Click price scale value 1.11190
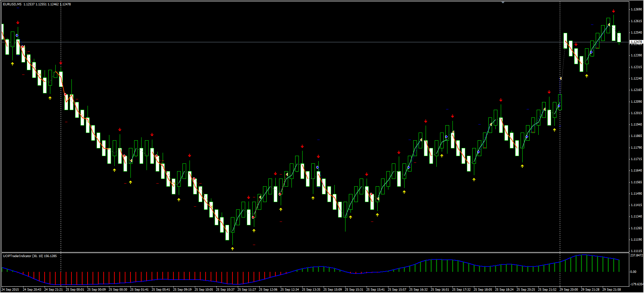This screenshot has height=293, width=644. tap(636, 239)
